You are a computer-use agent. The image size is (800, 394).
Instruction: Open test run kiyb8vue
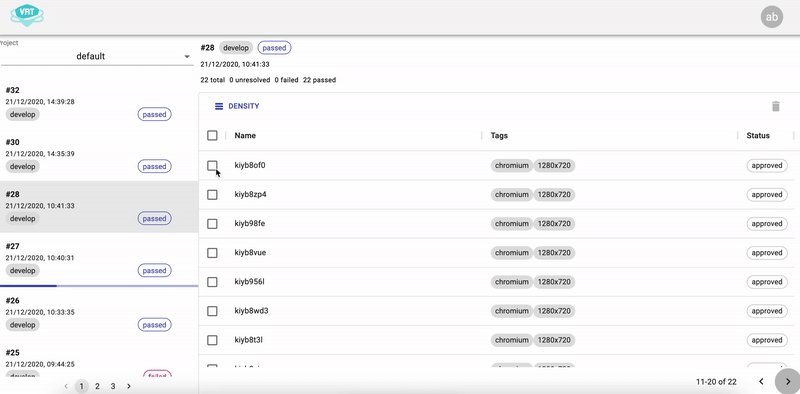point(250,253)
